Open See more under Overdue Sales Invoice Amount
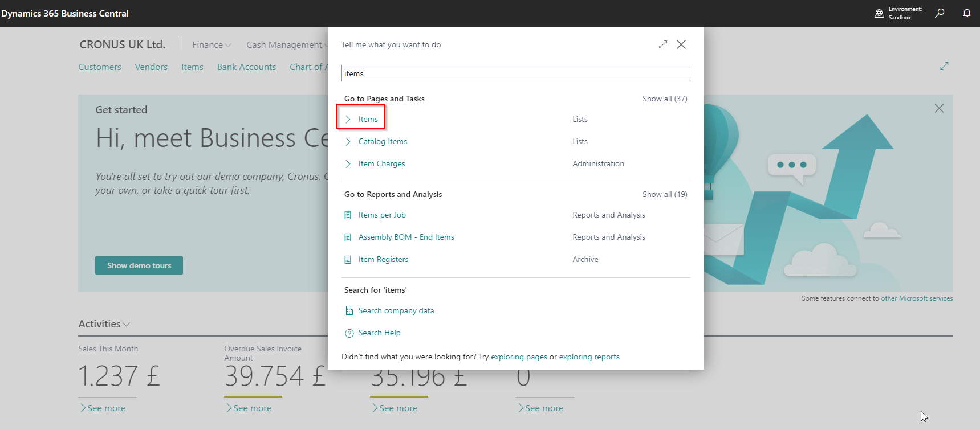 (249, 408)
